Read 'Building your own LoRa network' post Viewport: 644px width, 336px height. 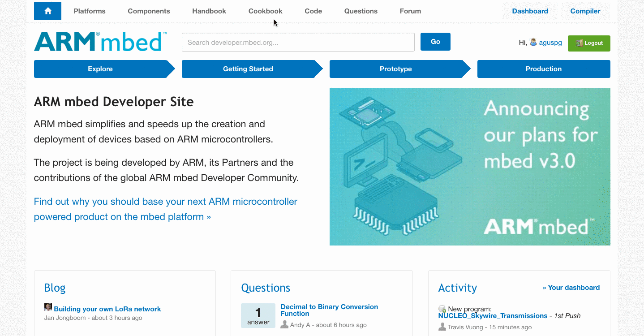coord(107,309)
